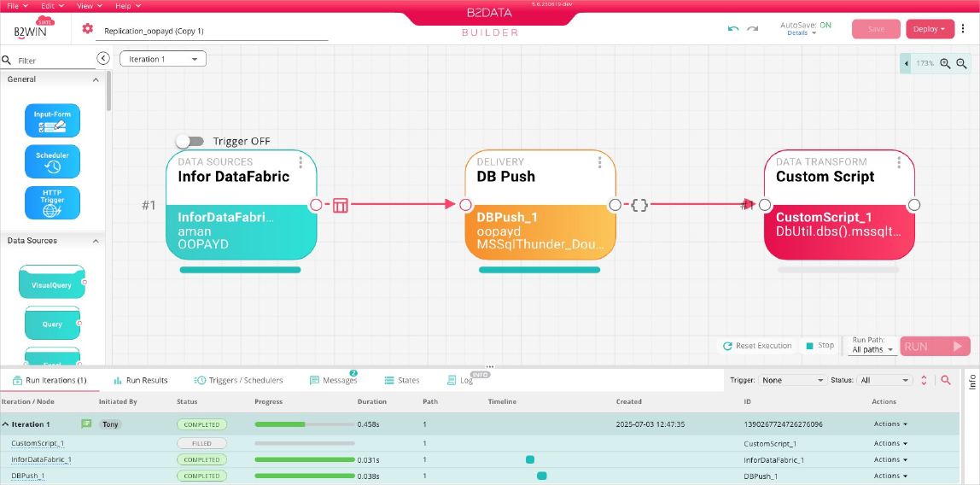The image size is (980, 485).
Task: Zoom out of the canvas
Action: 961,64
